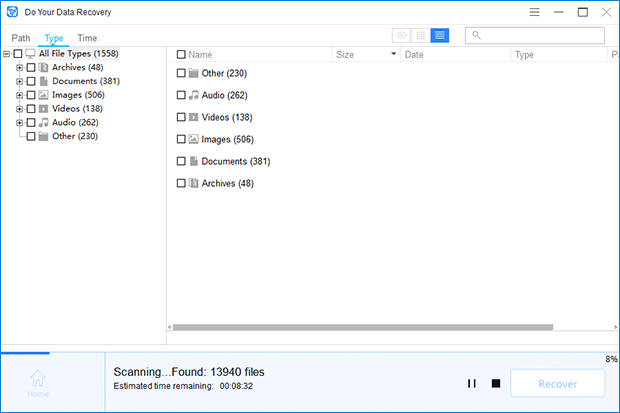Check Other (230) in file list
The image size is (620, 413).
pos(181,73)
